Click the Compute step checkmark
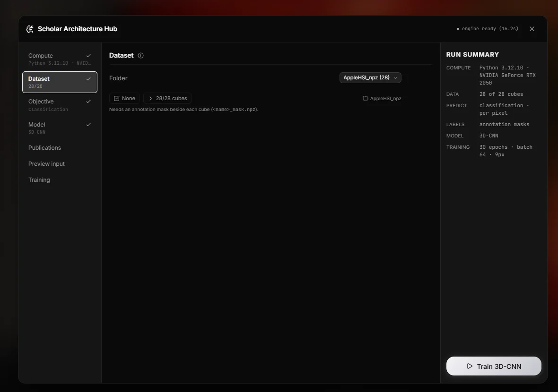558x392 pixels. pos(88,55)
